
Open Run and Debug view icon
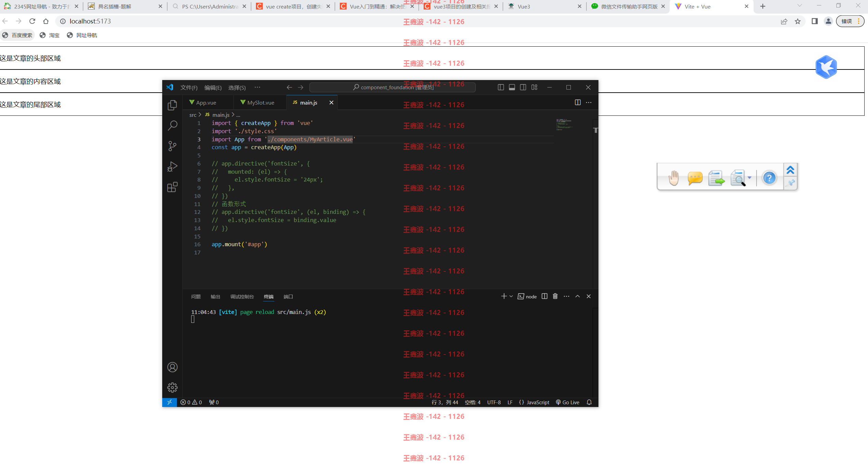point(172,167)
